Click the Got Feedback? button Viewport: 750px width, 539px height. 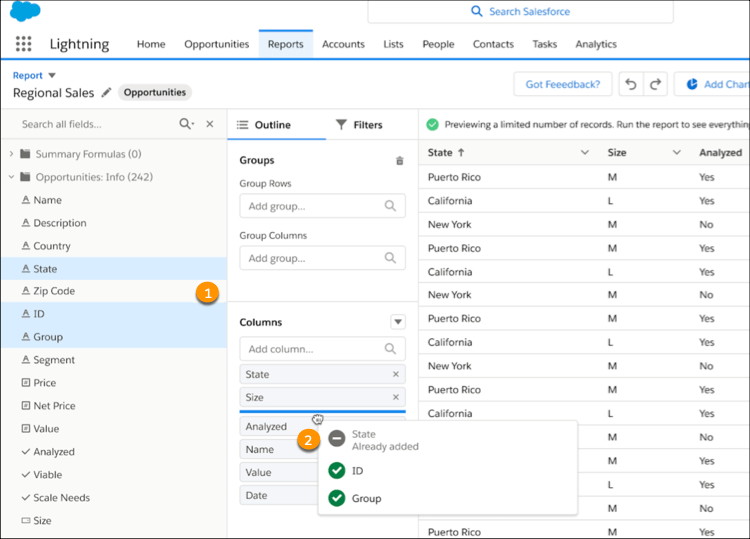click(562, 85)
